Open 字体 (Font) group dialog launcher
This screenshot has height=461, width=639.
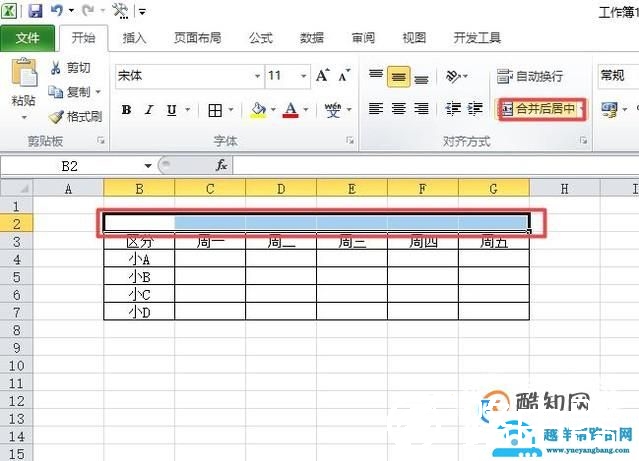pos(350,141)
